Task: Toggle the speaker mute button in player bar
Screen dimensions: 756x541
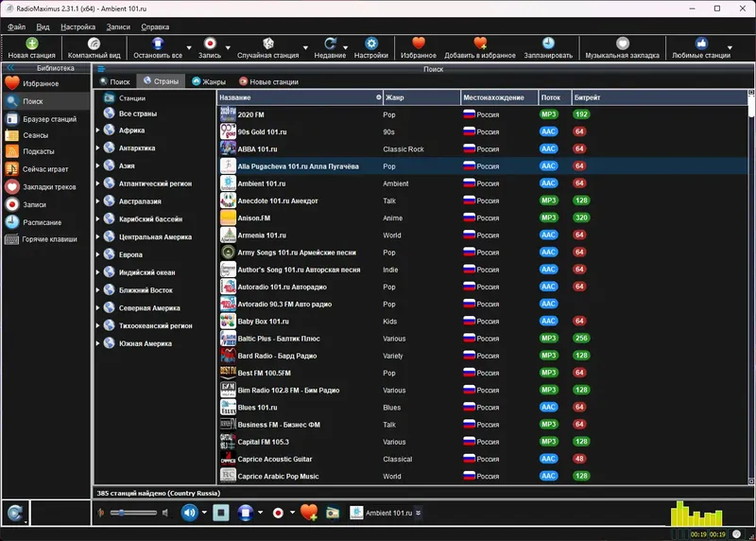Action: point(190,513)
